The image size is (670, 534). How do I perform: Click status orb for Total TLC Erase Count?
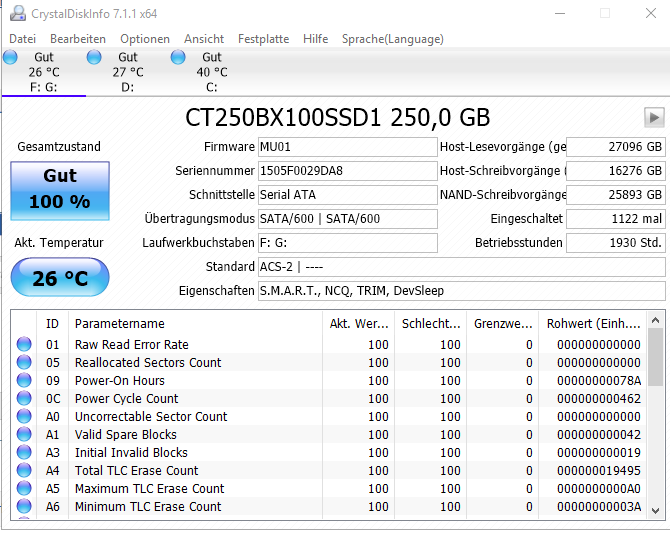[24, 470]
